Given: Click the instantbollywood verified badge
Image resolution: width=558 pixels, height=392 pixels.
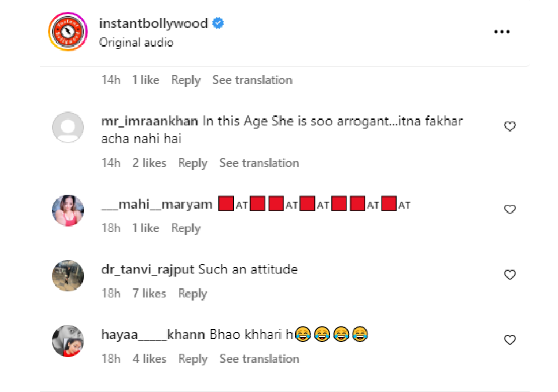Looking at the screenshot, I should click(218, 23).
